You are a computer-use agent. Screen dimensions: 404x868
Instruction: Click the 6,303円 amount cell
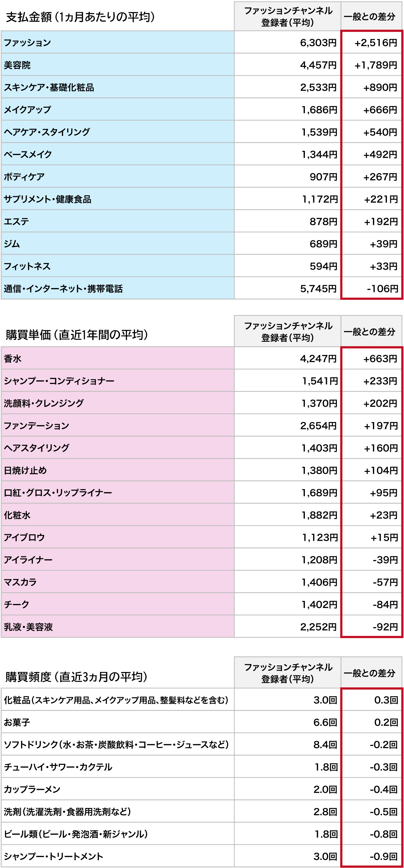coord(318,43)
